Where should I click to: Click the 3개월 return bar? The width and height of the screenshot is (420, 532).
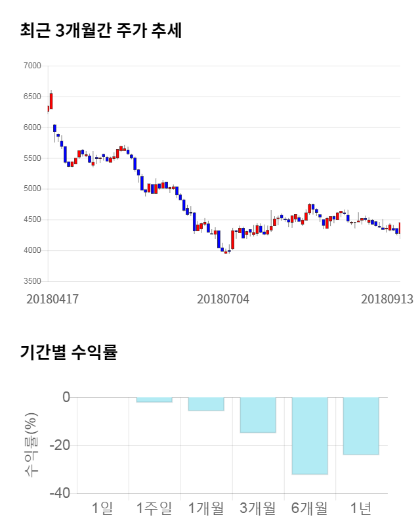tap(258, 415)
